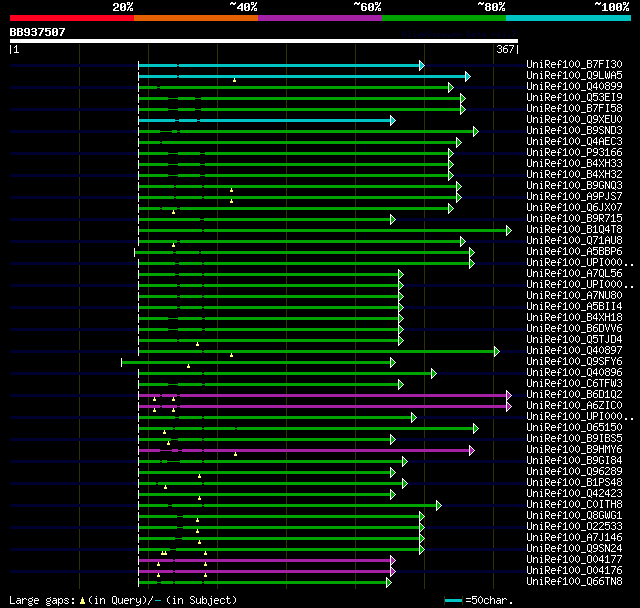Select the UniRef100_O22533 label

[574, 527]
